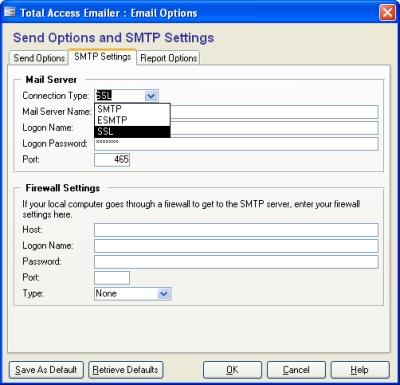Choose ESMTP from the connection type list
Viewport: 400px width, 385px height.
[132, 120]
